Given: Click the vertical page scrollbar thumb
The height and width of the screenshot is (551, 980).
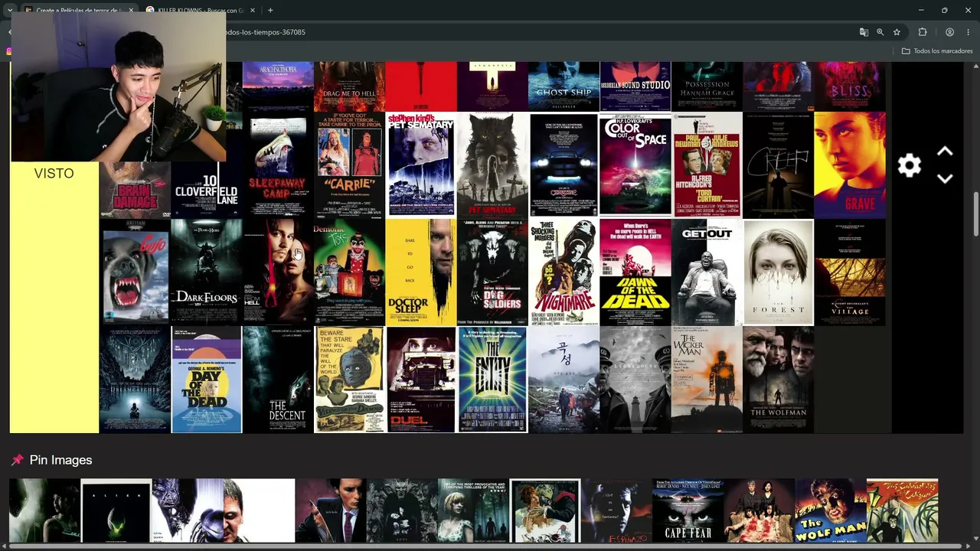Looking at the screenshot, I should click(975, 214).
